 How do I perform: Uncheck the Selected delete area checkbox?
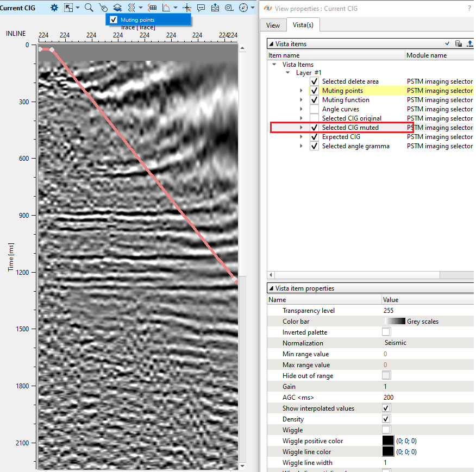314,81
